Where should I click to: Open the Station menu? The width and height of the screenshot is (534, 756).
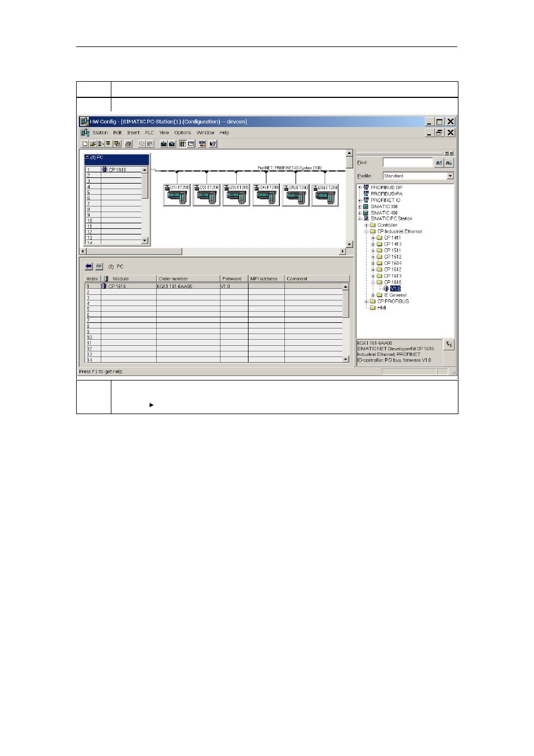(100, 133)
